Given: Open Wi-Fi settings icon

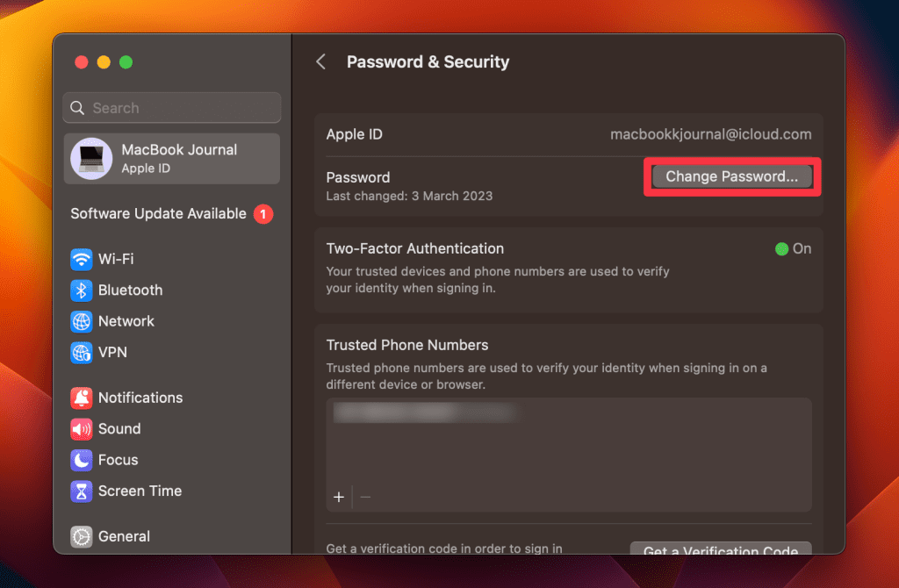Looking at the screenshot, I should point(82,259).
